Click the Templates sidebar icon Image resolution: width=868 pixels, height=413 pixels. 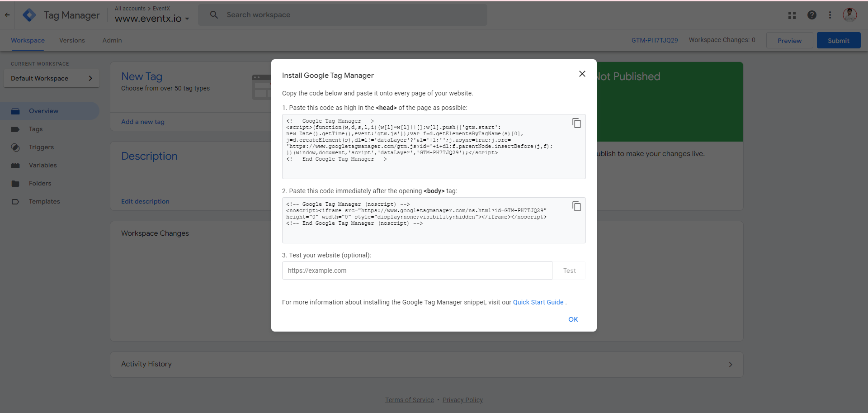15,201
